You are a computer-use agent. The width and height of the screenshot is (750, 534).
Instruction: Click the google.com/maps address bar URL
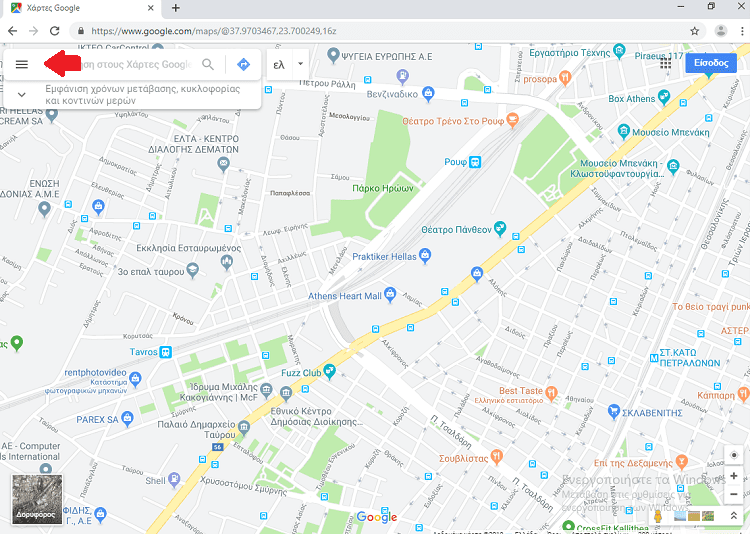click(x=214, y=31)
